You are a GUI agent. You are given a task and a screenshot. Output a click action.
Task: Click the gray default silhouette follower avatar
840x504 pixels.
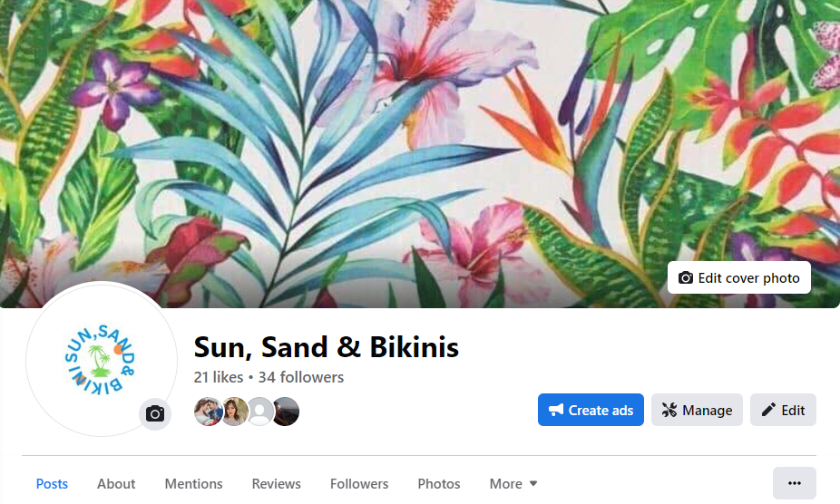(x=259, y=412)
